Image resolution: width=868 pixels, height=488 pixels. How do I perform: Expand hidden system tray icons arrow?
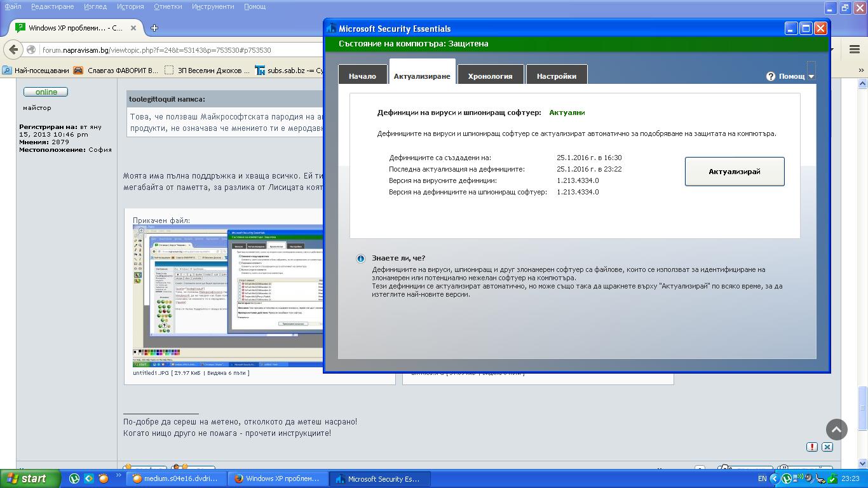[x=774, y=478]
